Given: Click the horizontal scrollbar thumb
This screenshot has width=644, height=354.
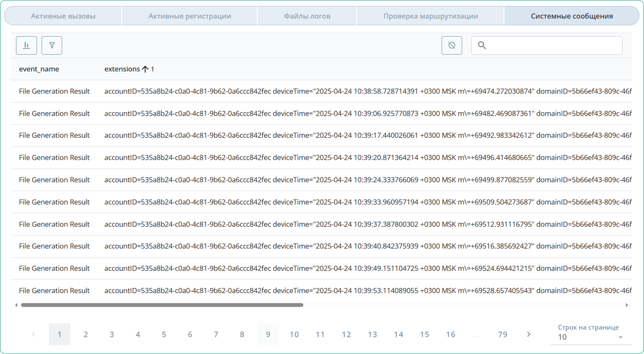Looking at the screenshot, I should click(162, 305).
